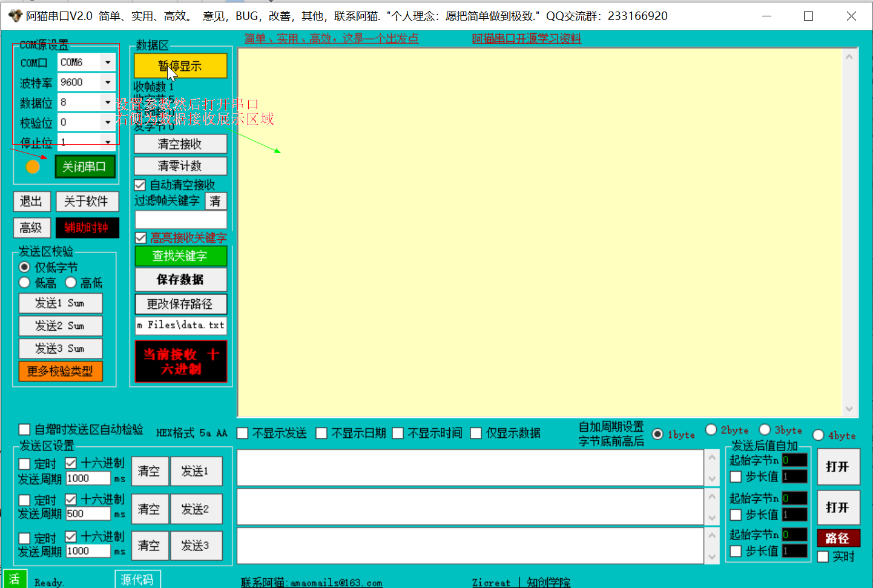The image size is (873, 588).
Task: Expand the 停止位 stop bit dropdown
Action: click(x=108, y=142)
